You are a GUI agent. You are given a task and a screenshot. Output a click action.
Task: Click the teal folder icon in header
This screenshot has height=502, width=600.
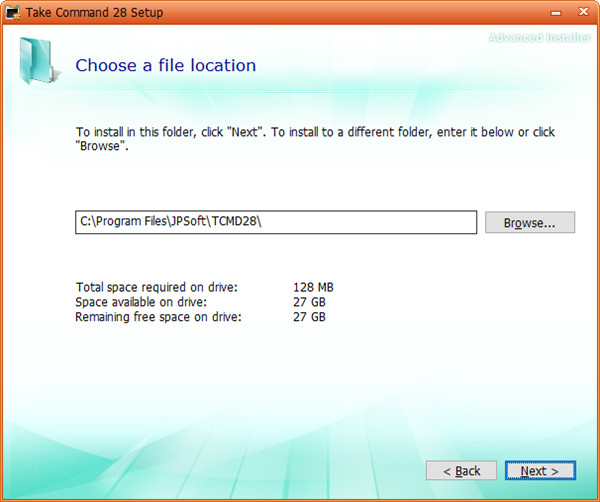(x=39, y=60)
